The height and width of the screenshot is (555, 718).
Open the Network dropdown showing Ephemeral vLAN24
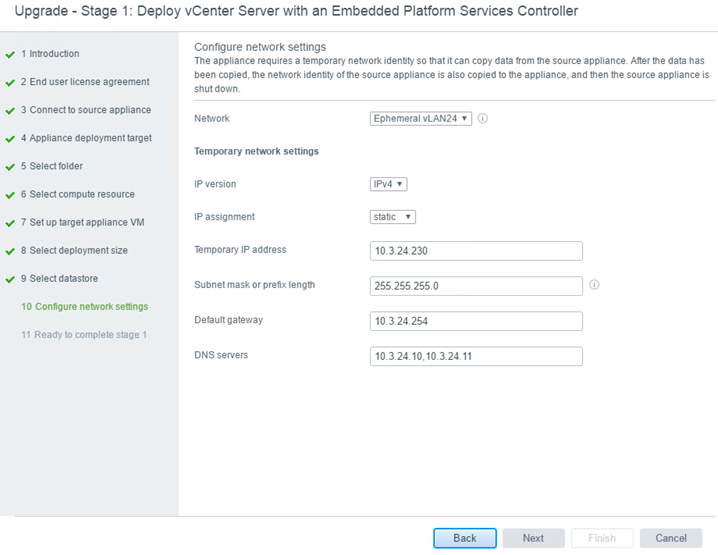coord(421,119)
